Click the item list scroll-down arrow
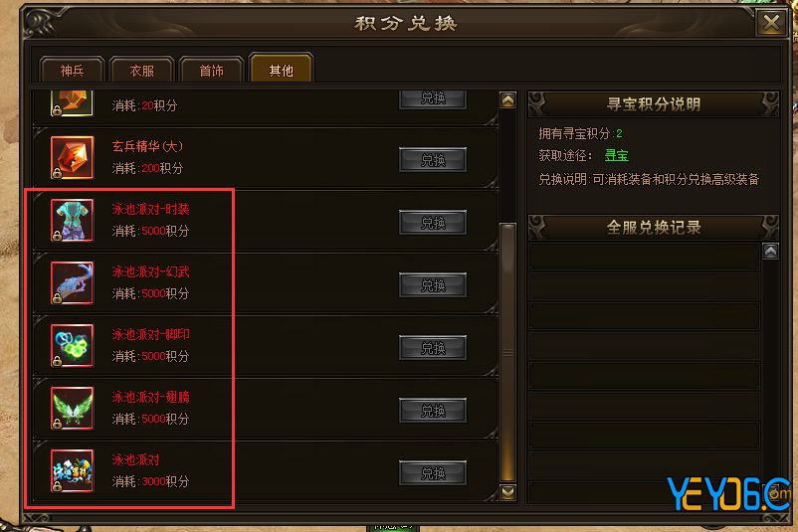 pyautogui.click(x=507, y=492)
